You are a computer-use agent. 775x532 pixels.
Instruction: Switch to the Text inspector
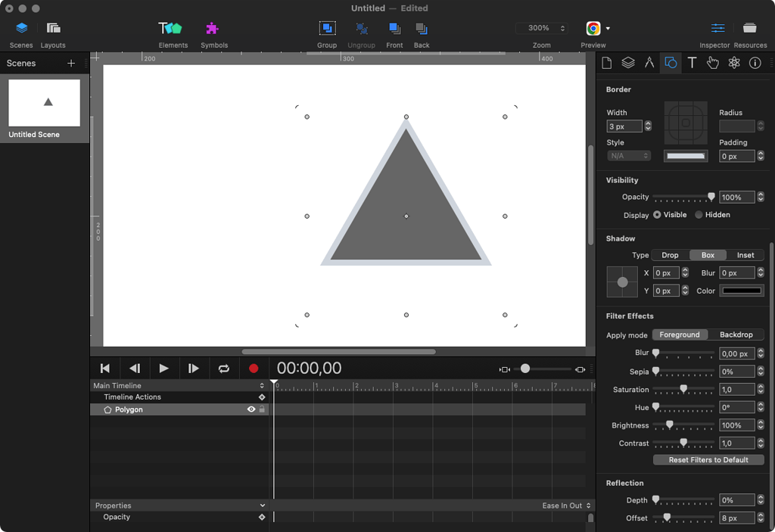[691, 63]
